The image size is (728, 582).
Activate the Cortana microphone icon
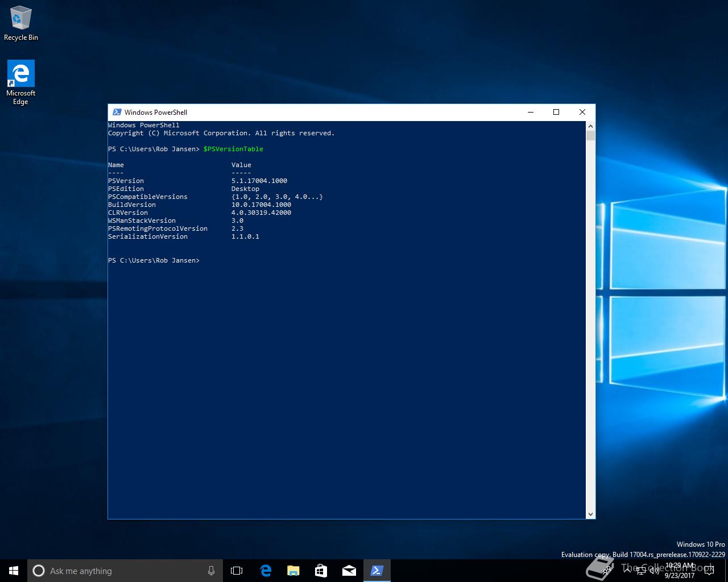(x=211, y=571)
